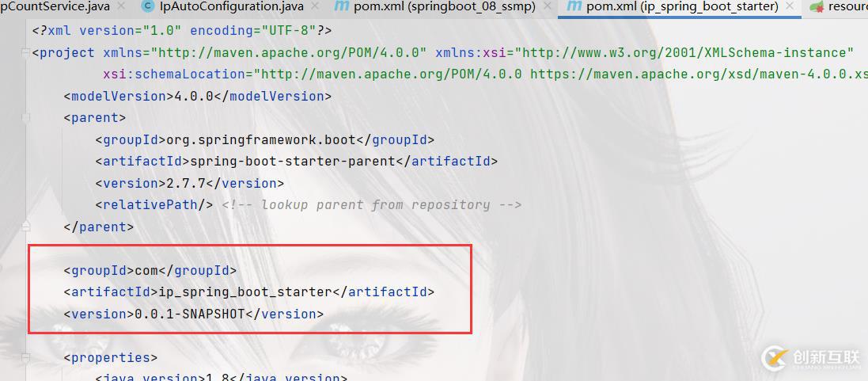Click the Maven icon on ip_spring_boot_starter pom tab
Viewport: 868px width, 381px height.
[x=574, y=6]
